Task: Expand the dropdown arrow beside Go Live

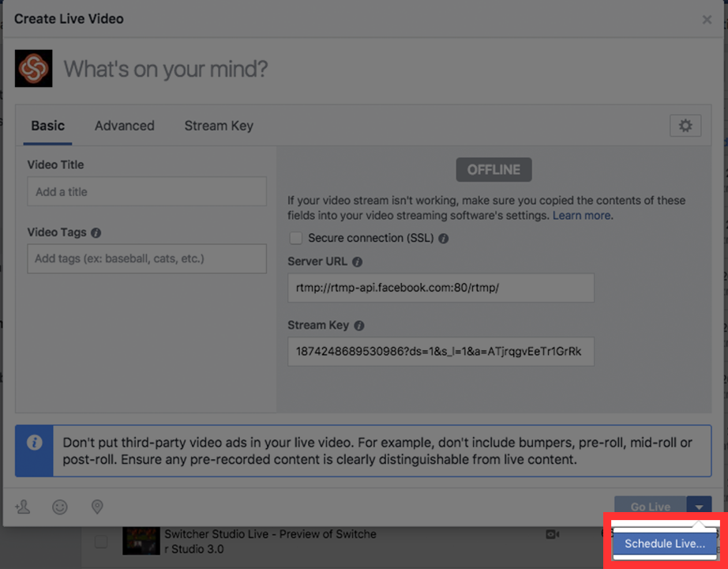Action: [x=699, y=507]
